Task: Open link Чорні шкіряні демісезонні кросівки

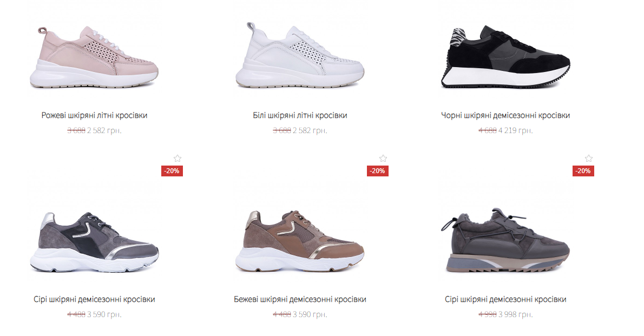Action: 505,115
